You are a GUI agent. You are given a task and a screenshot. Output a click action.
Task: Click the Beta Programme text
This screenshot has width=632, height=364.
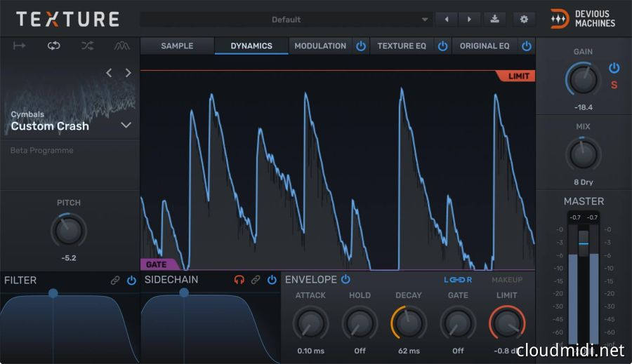coord(41,151)
